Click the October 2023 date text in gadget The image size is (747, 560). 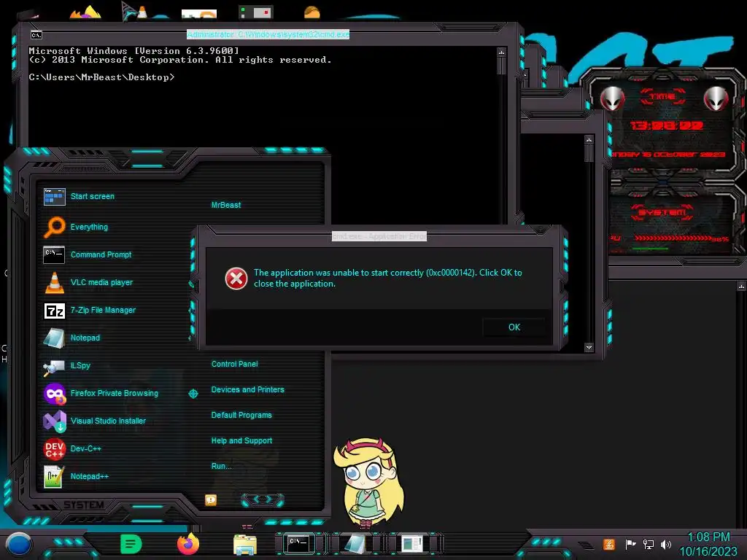[668, 155]
